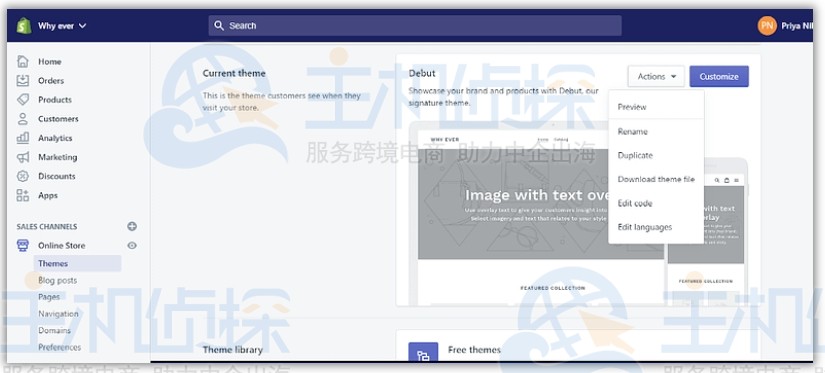Open the Apps grid icon

pyautogui.click(x=23, y=195)
